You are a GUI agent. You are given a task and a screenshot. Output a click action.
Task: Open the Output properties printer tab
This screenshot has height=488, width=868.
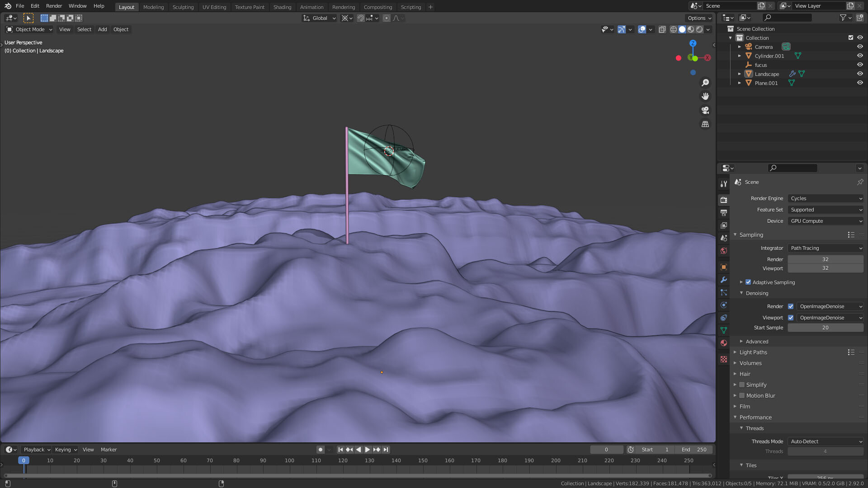tap(724, 212)
